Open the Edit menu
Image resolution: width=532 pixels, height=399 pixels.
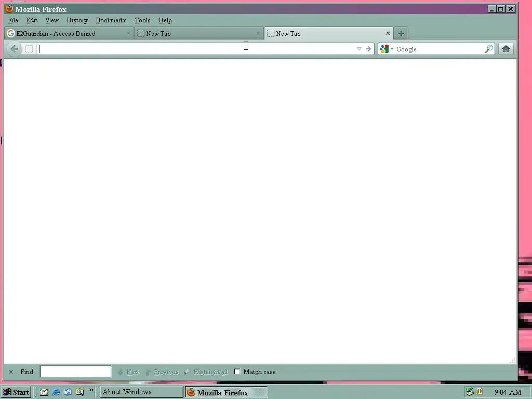click(32, 20)
